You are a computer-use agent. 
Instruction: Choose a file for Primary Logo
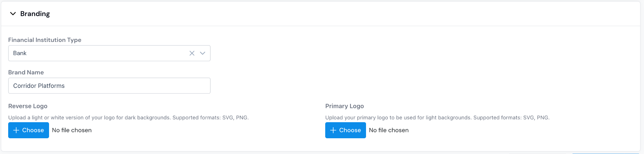[346, 130]
